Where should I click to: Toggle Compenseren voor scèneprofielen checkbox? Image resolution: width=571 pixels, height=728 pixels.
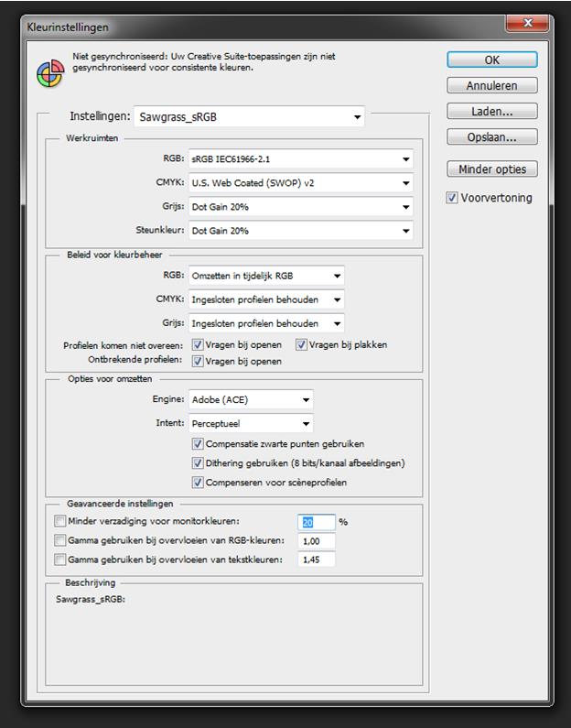tap(198, 483)
